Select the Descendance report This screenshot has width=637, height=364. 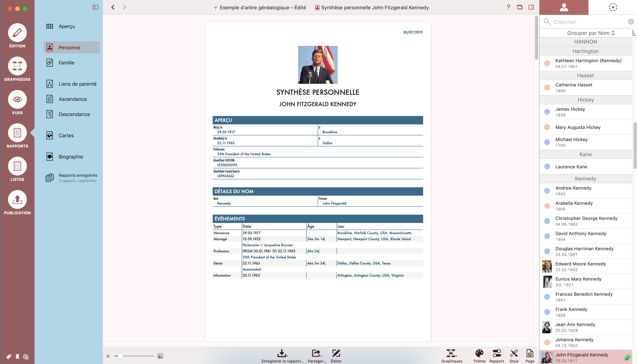click(71, 114)
